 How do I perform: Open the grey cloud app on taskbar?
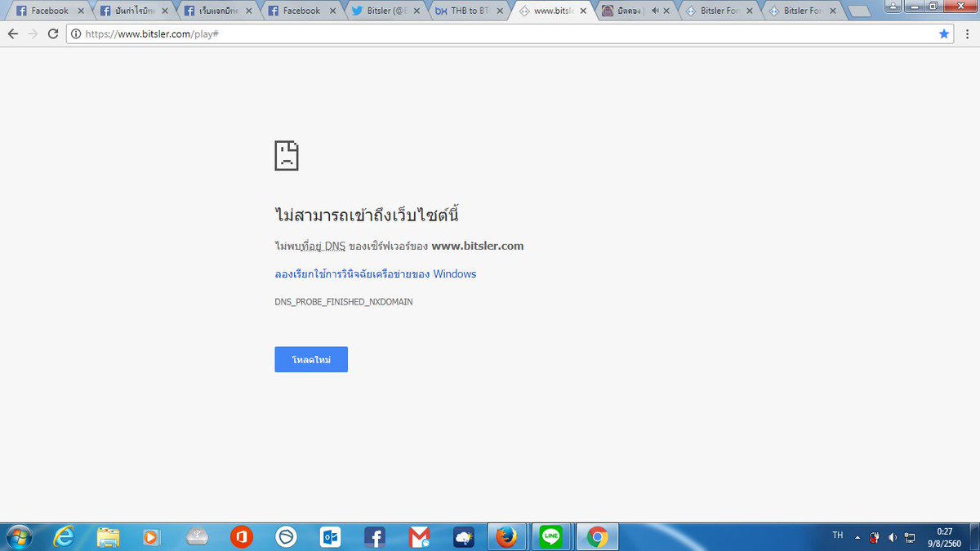[197, 536]
